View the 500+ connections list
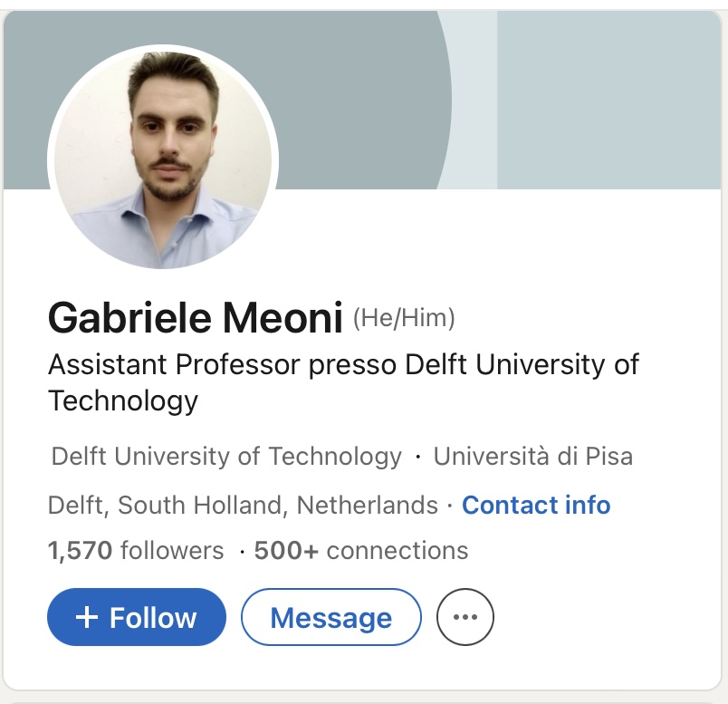This screenshot has height=704, width=728. (x=361, y=550)
